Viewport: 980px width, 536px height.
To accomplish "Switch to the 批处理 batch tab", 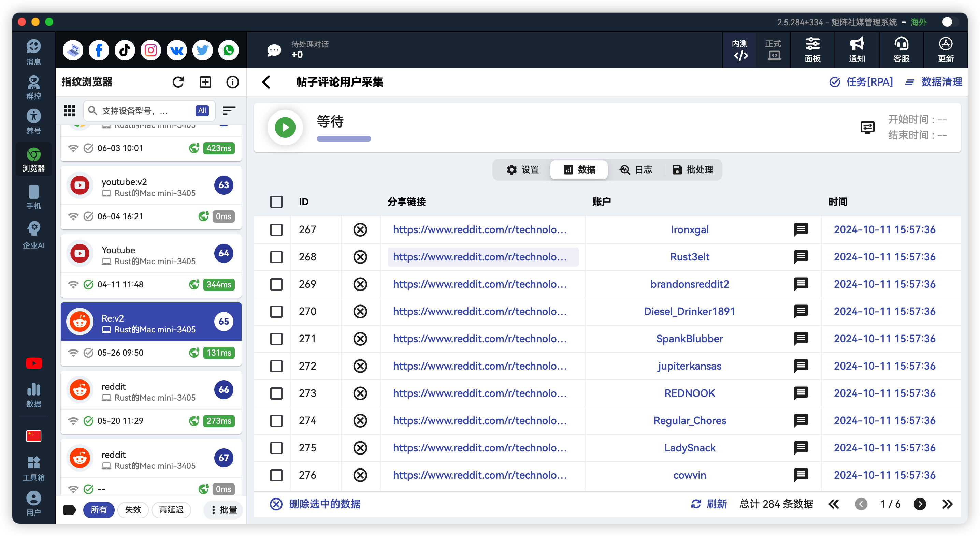I will [692, 169].
